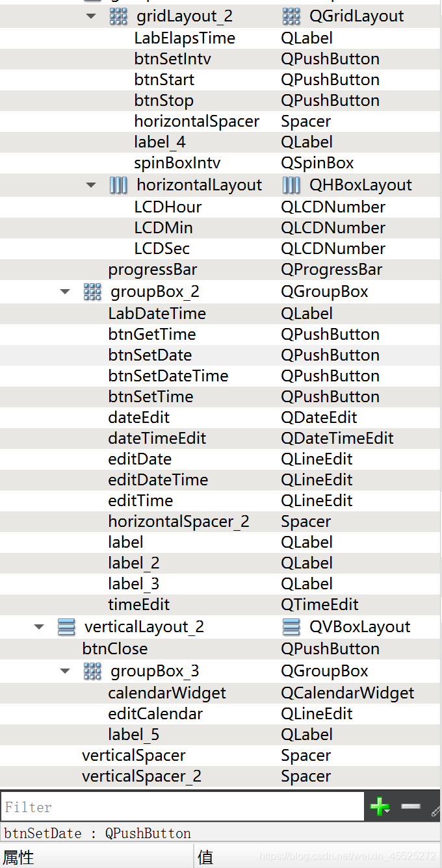
Task: Collapse the groupBox_3 tree node
Action: (65, 671)
